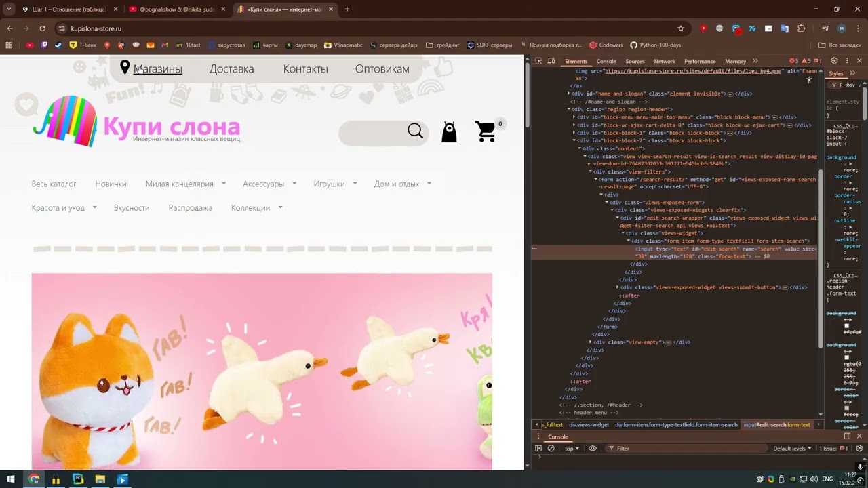Open the Codewars bookmark

click(x=606, y=45)
